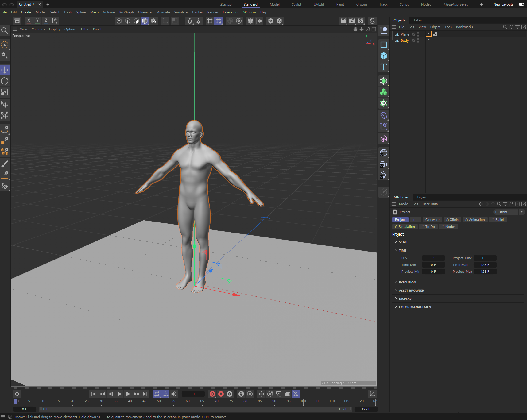Select the Brush paint tool in left toolbar
This screenshot has height=420, width=527.
coord(5,164)
